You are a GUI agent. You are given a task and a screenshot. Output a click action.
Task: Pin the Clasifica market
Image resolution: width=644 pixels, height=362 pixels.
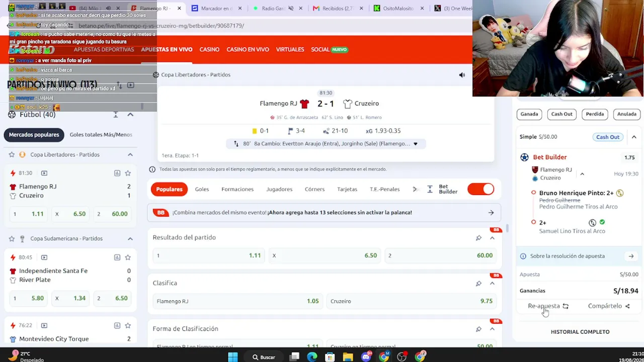478,283
